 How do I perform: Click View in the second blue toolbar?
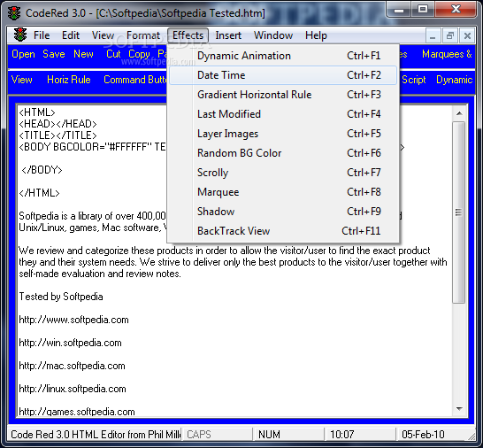21,80
